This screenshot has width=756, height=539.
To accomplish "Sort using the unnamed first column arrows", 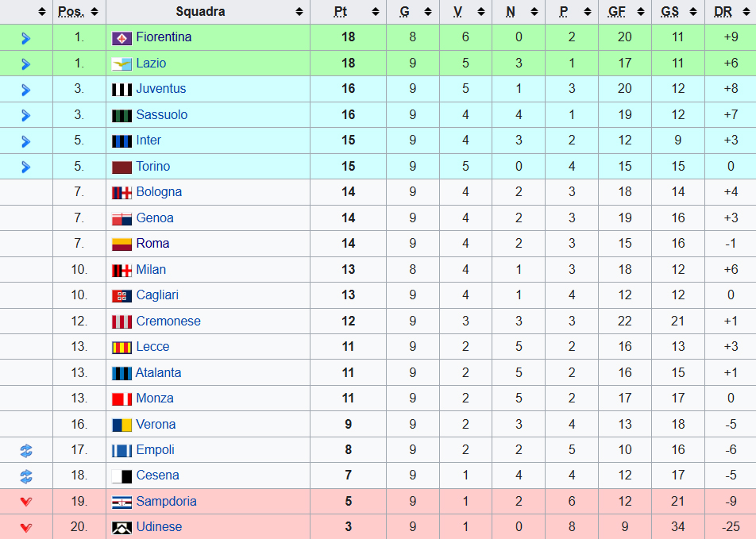I will click(42, 12).
